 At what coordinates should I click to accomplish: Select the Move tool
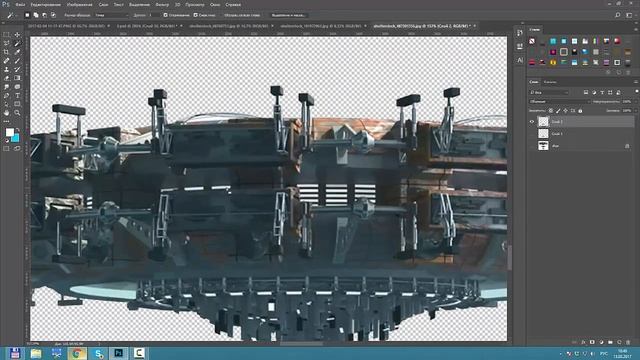17,35
